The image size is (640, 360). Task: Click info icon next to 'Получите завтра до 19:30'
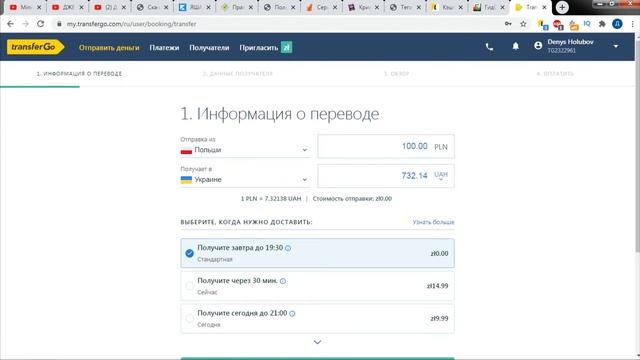coord(288,248)
